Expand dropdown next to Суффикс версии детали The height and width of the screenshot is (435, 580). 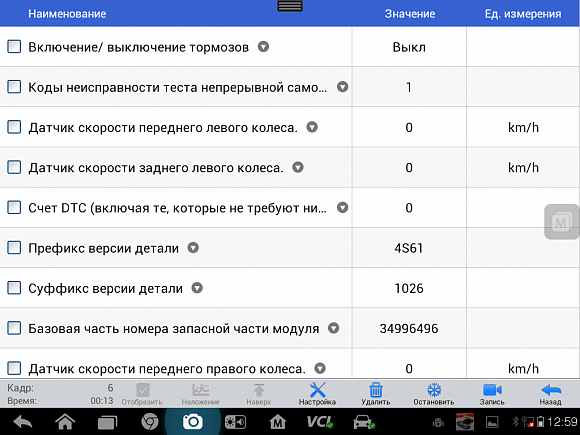point(197,288)
